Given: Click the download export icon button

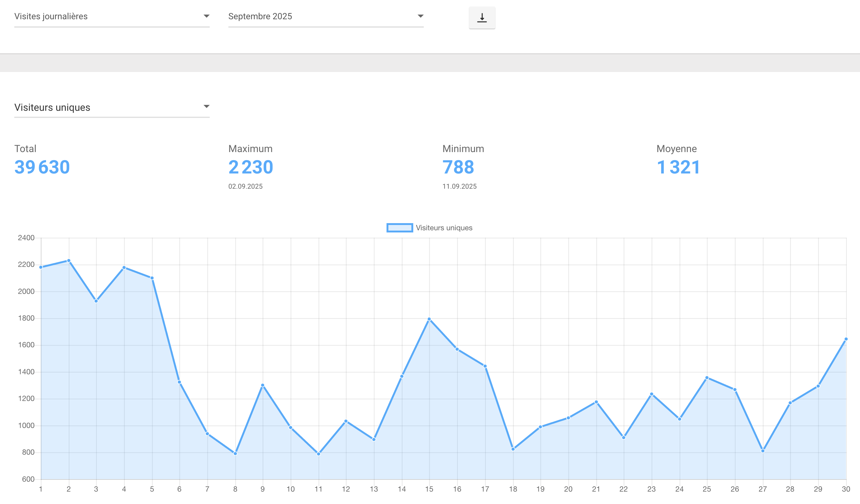Looking at the screenshot, I should point(482,18).
